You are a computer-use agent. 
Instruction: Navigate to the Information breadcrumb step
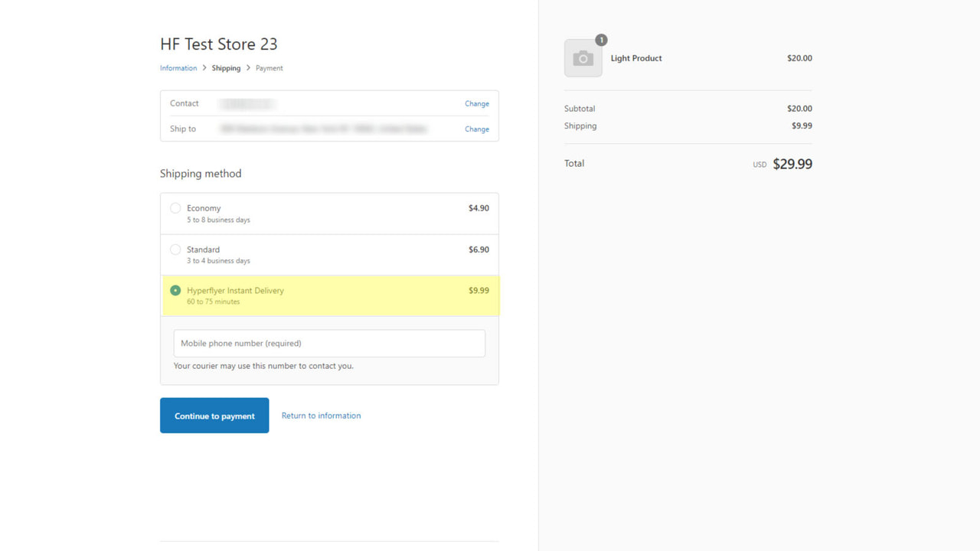[178, 67]
